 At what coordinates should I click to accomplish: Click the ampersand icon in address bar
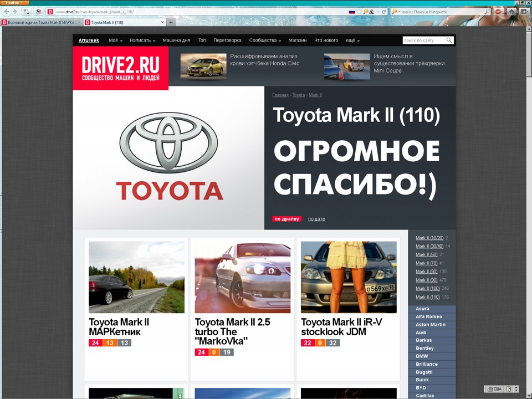click(x=372, y=12)
